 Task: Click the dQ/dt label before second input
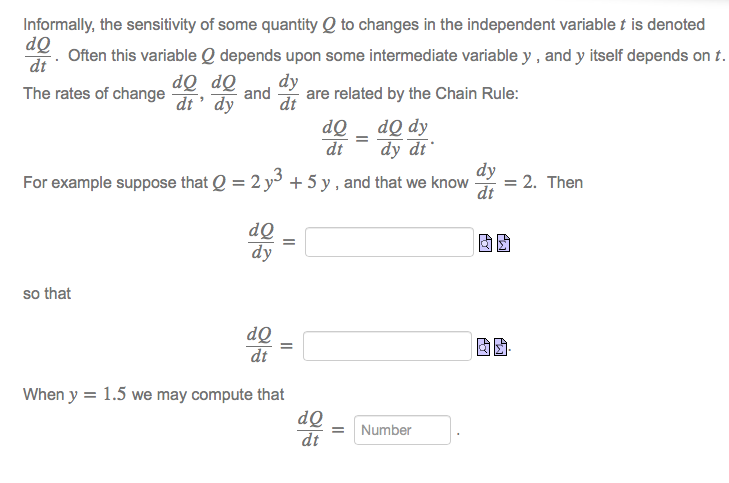(259, 345)
